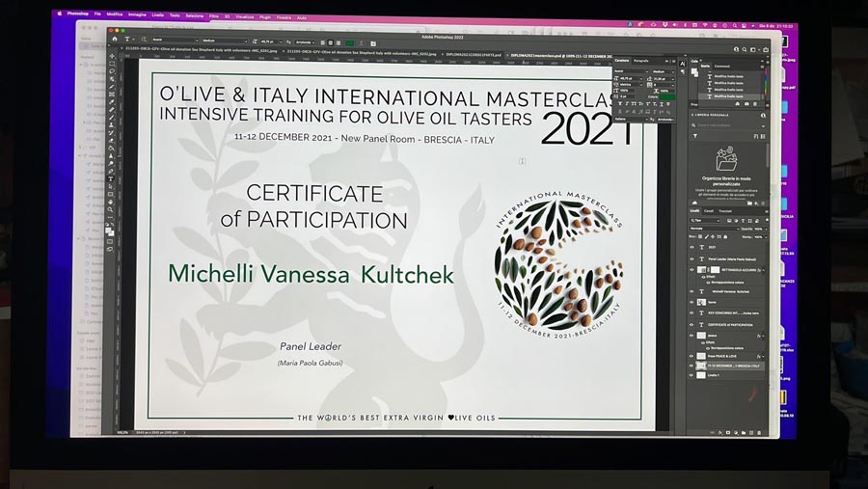This screenshot has width=868, height=489.
Task: Click the add layer style fx icon at panel bottom
Action: point(720,432)
